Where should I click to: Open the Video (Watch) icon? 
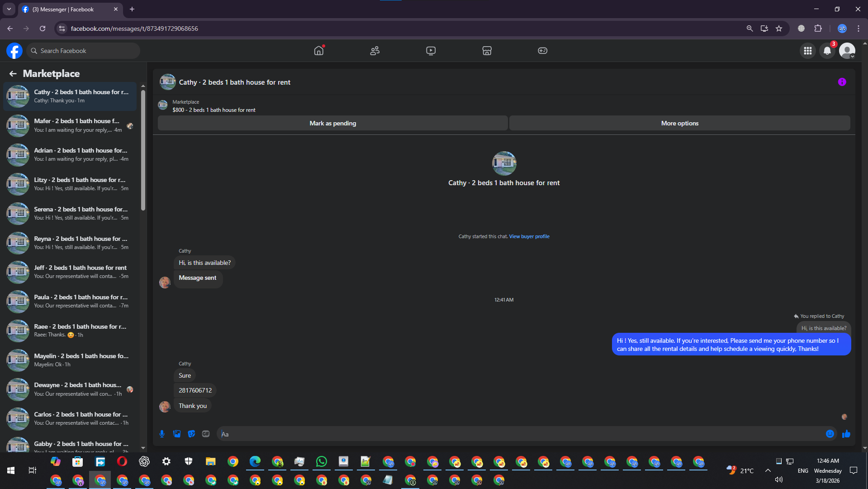pyautogui.click(x=431, y=51)
